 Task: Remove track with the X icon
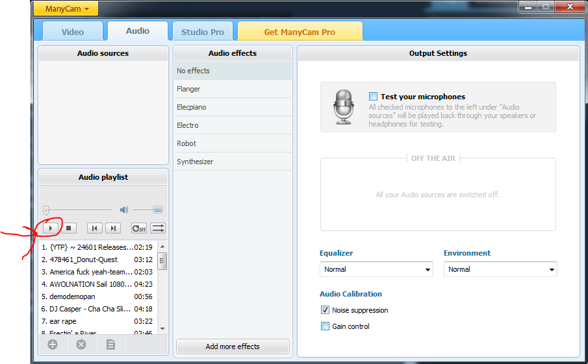coord(81,345)
